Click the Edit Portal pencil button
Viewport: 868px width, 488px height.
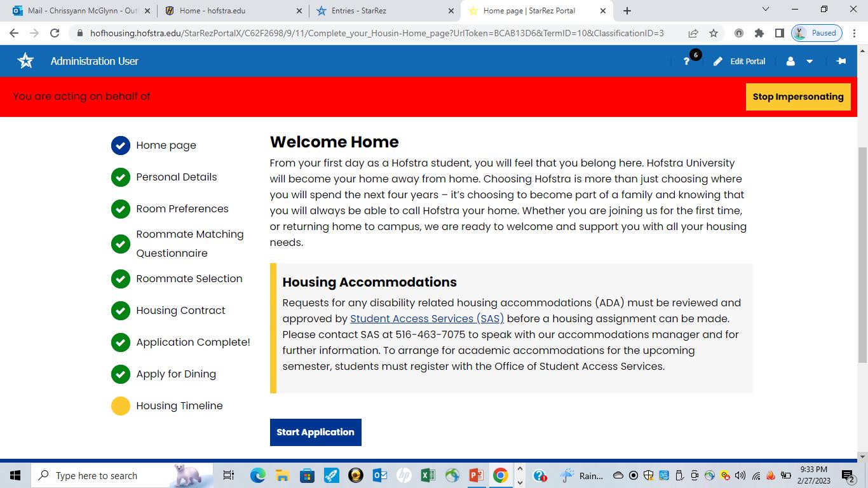point(739,61)
